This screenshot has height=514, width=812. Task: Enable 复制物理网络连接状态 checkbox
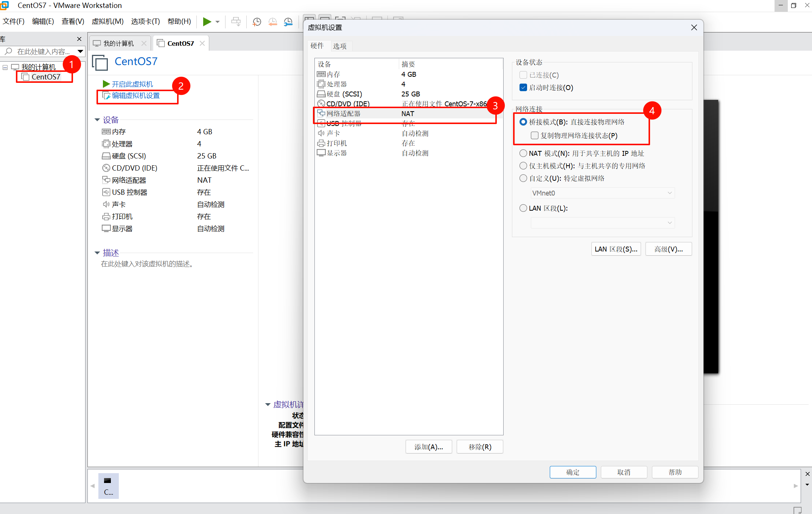[535, 135]
